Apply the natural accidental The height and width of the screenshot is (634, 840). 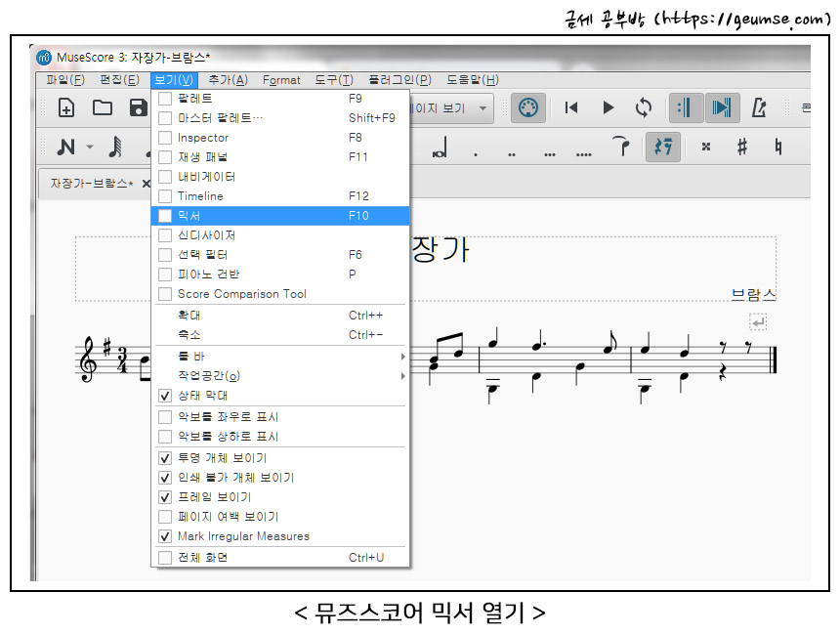tap(777, 147)
